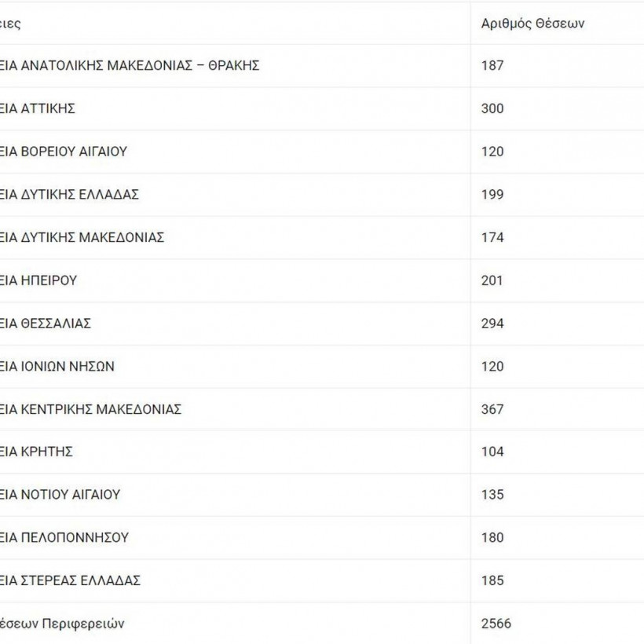This screenshot has height=644, width=644.
Task: Click the Αριθμός Θέσεων column header
Action: tap(532, 23)
